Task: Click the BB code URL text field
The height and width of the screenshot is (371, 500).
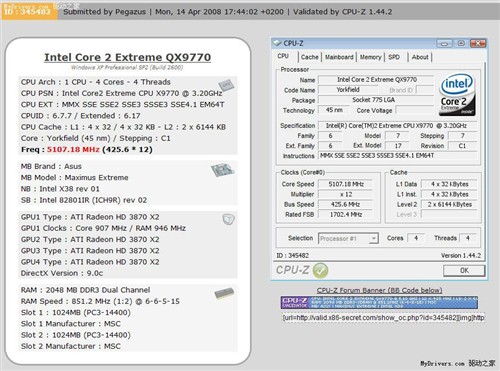Action: 383,318
